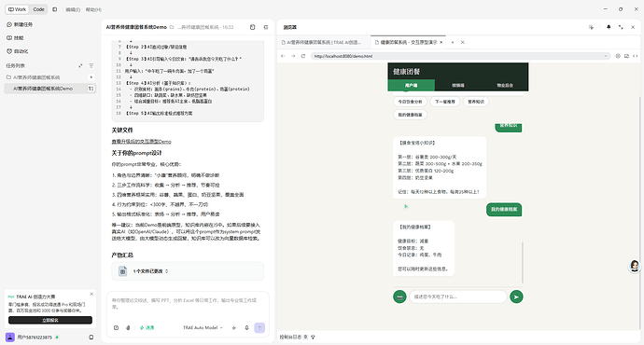Viewport: 644px width, 345px height.
Task: Select the middle tab in the 健康团餐 header
Action: tap(458, 86)
